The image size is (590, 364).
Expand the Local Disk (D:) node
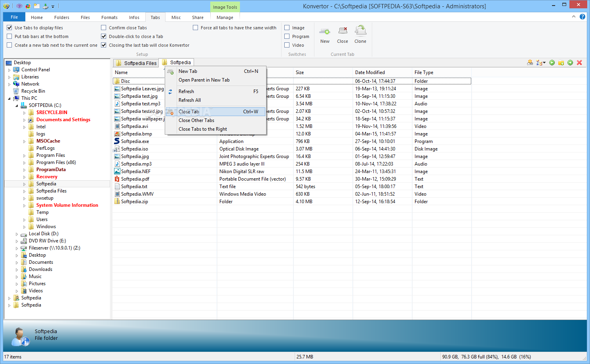(17, 234)
